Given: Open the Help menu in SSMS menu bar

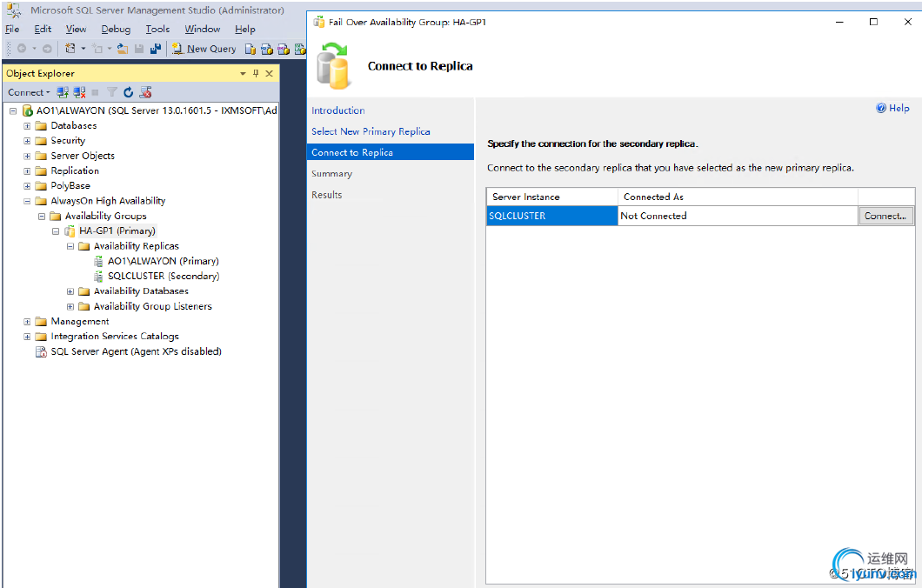Looking at the screenshot, I should coord(245,29).
